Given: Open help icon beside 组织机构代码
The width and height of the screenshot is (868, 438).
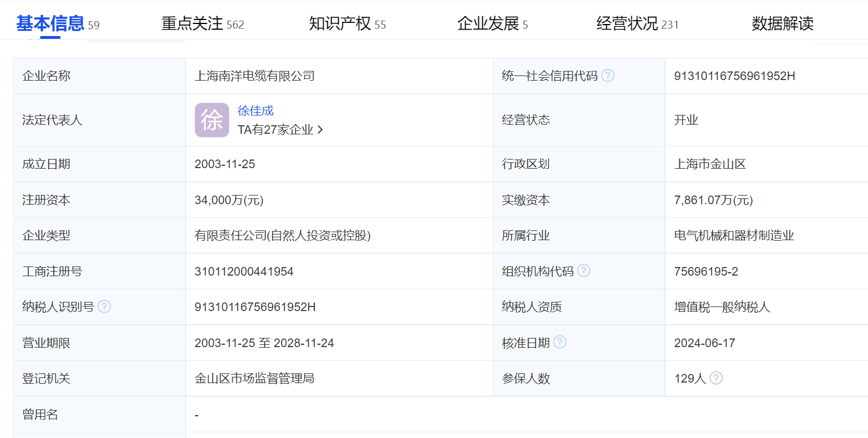Looking at the screenshot, I should [583, 270].
